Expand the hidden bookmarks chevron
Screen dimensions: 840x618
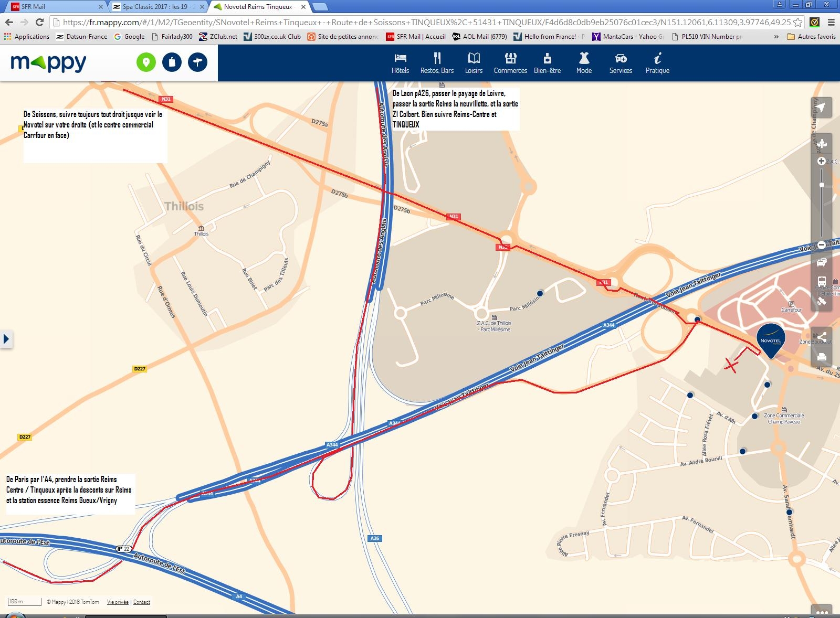[x=776, y=37]
